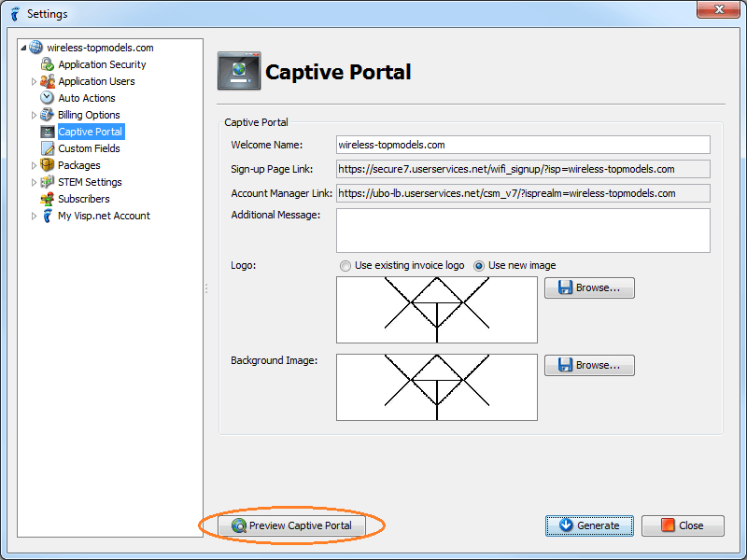
Task: Click the Application Security padlock icon
Action: 48,64
